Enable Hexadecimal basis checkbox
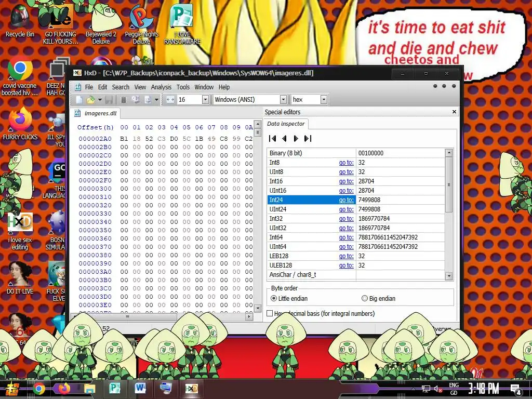 click(x=270, y=313)
